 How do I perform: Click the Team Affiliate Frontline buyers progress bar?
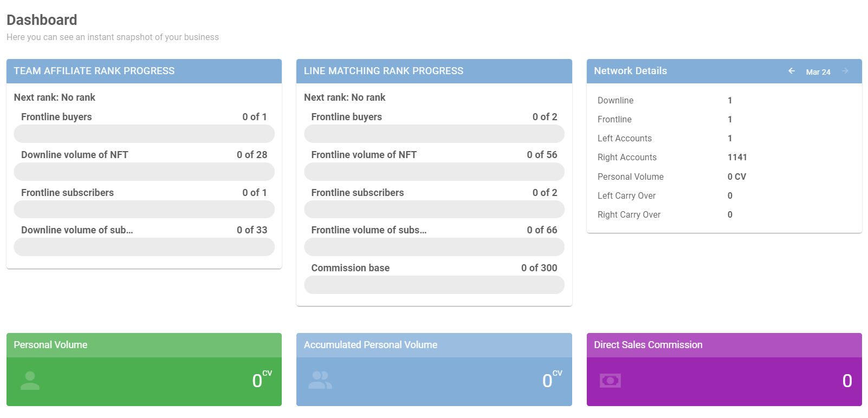(144, 134)
